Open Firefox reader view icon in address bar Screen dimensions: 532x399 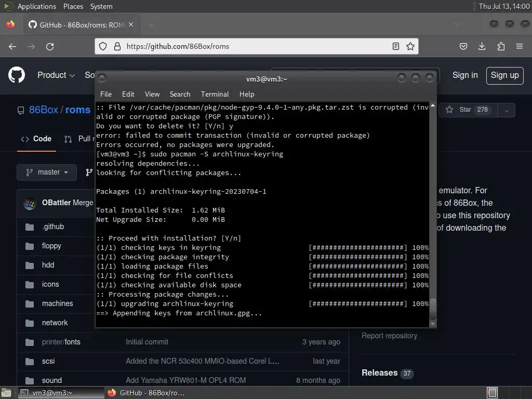click(395, 46)
